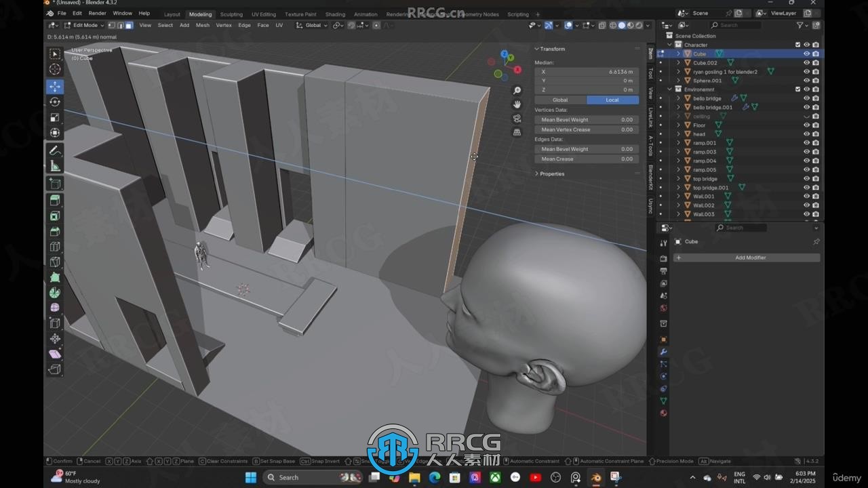The width and height of the screenshot is (868, 488).
Task: Activate the Inset Faces tool
Action: click(x=55, y=216)
